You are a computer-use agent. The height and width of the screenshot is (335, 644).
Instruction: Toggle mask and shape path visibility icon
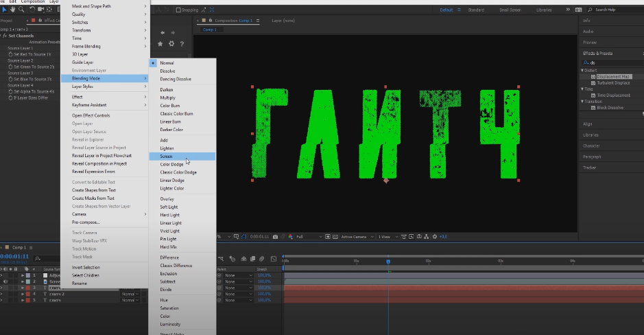244,237
